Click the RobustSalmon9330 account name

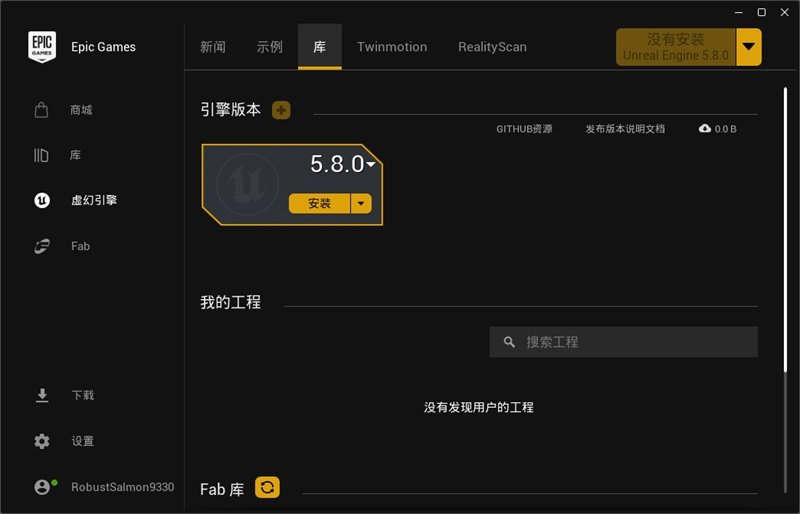pos(122,487)
